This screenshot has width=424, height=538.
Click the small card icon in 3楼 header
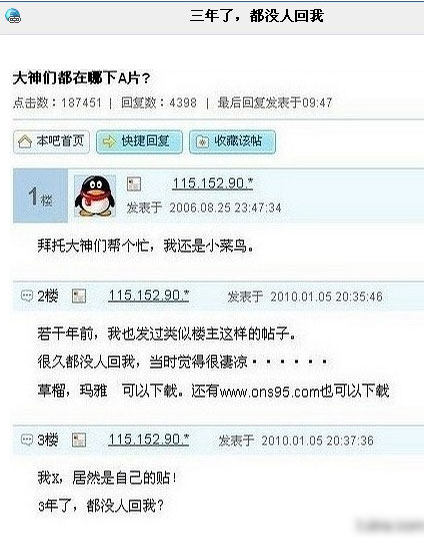(x=79, y=440)
